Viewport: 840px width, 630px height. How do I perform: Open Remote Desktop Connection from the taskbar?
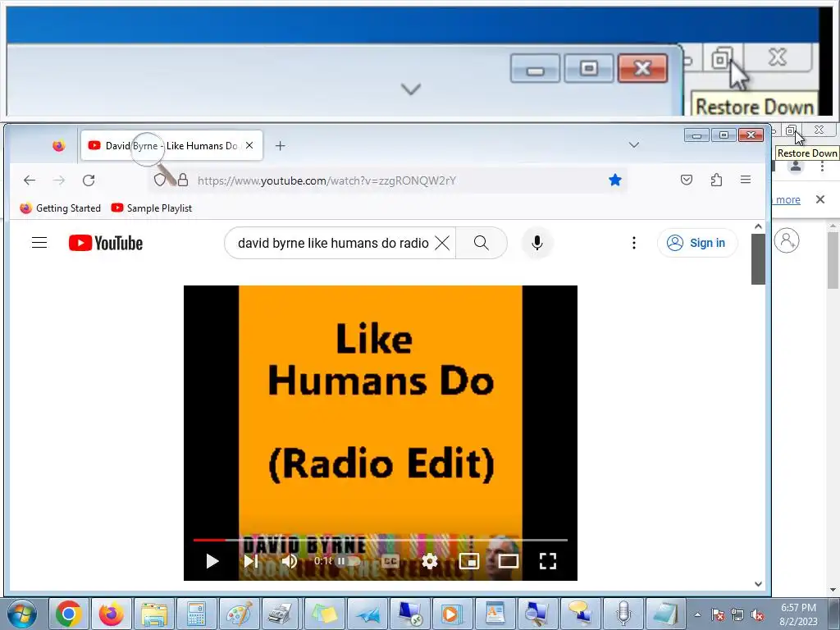410,614
